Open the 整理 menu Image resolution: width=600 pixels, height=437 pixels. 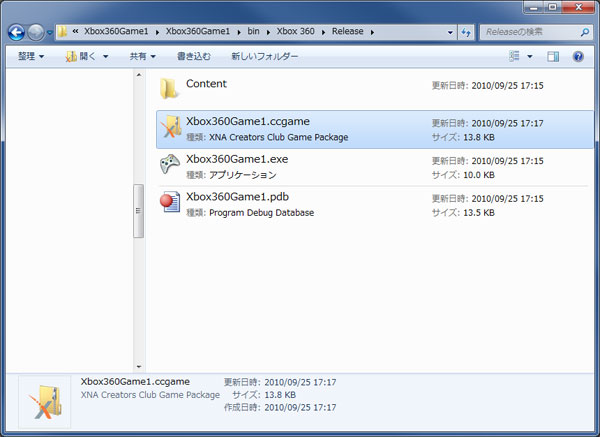pyautogui.click(x=31, y=56)
